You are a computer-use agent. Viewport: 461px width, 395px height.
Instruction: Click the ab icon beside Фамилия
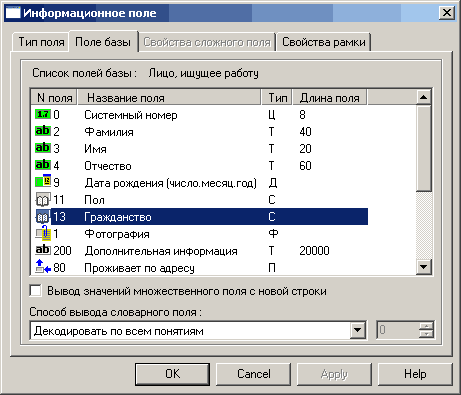tap(43, 131)
